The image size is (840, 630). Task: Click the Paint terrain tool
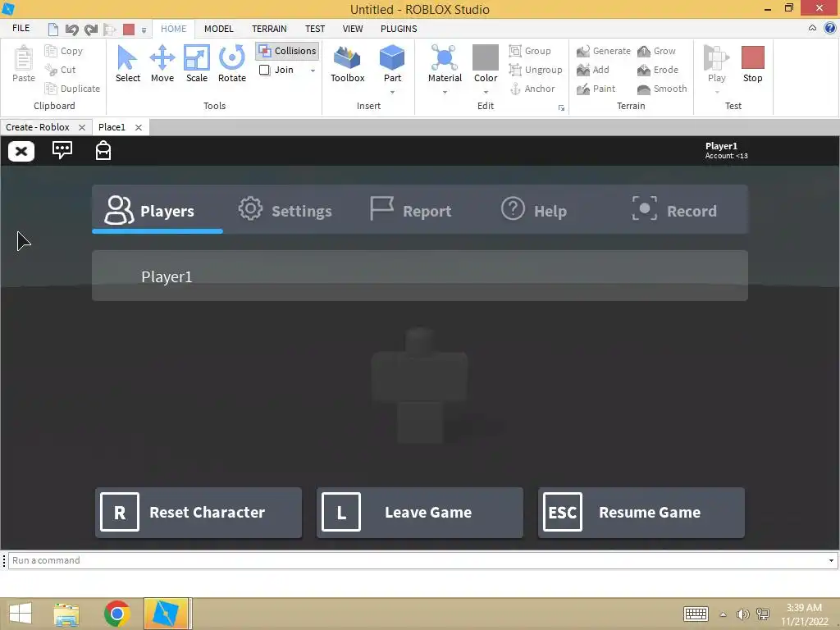coord(596,89)
